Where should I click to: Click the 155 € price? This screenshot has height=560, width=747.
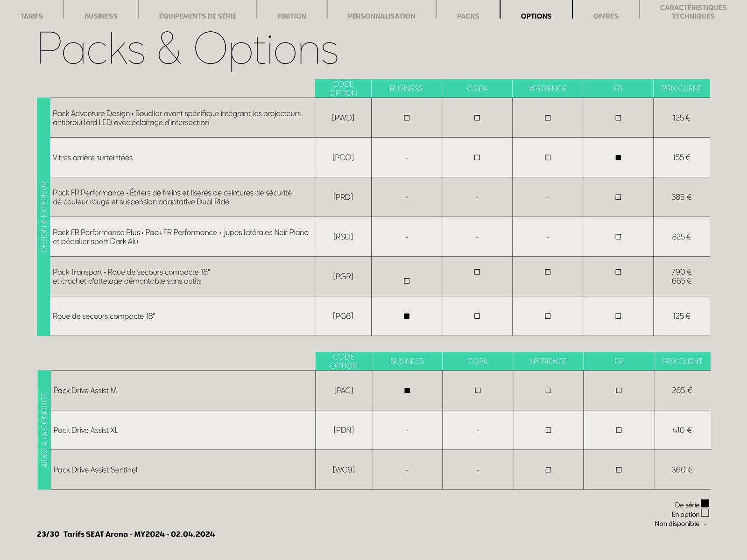(682, 157)
